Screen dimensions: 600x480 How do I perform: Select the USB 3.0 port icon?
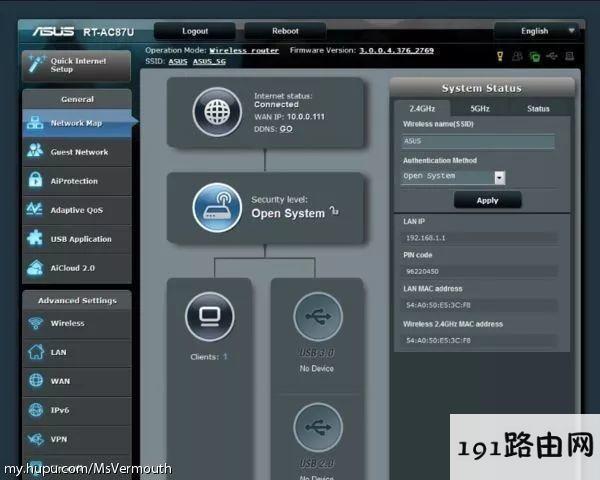(x=318, y=317)
